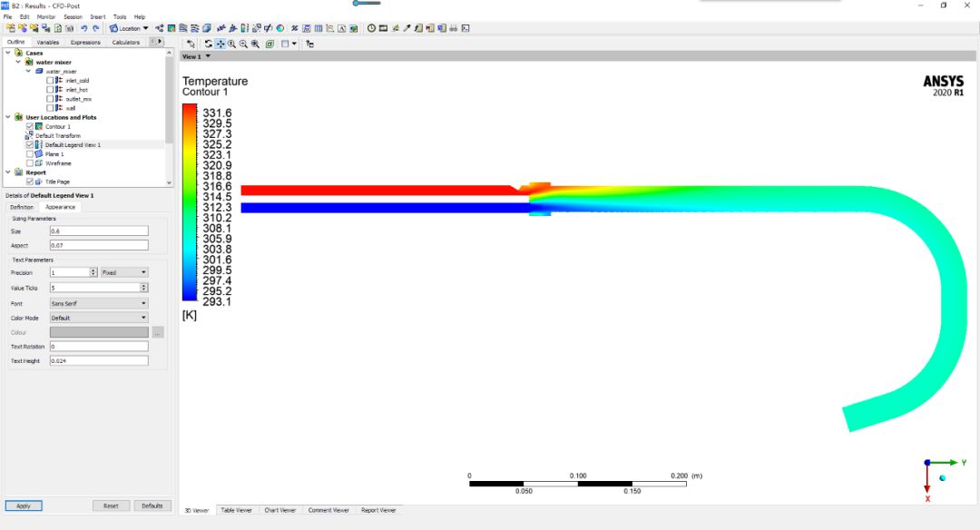Open the Fixed precision type dropdown
This screenshot has height=530, width=980.
[124, 272]
